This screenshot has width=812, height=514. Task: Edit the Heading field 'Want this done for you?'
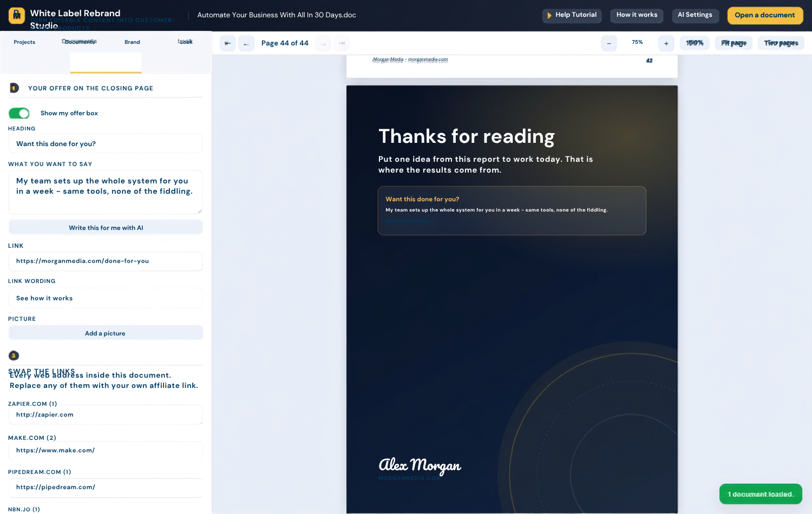106,144
